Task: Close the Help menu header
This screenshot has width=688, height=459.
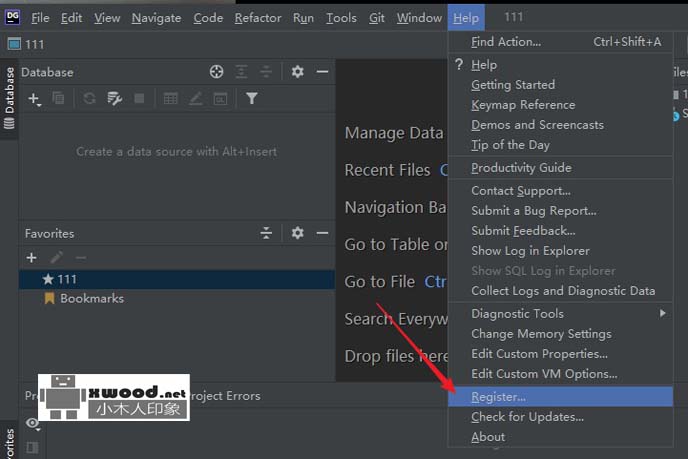Action: (x=466, y=18)
